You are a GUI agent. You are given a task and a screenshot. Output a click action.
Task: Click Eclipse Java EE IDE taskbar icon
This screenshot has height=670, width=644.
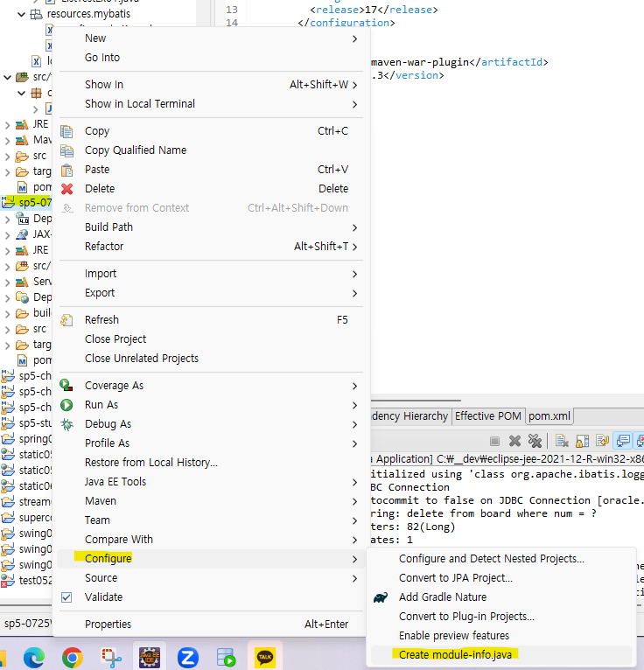pyautogui.click(x=150, y=657)
